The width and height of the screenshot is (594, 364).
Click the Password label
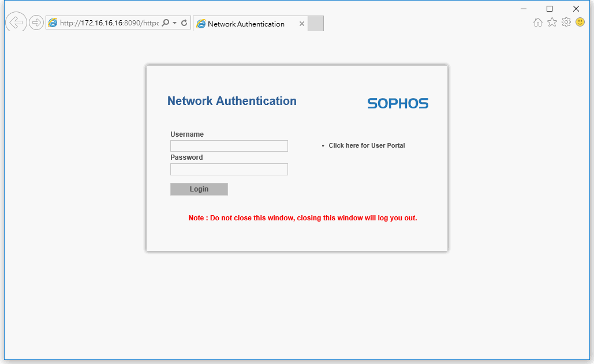(x=186, y=157)
